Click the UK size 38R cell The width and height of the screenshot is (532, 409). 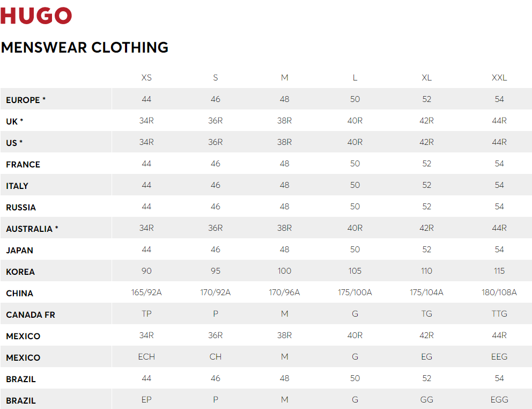tap(284, 121)
